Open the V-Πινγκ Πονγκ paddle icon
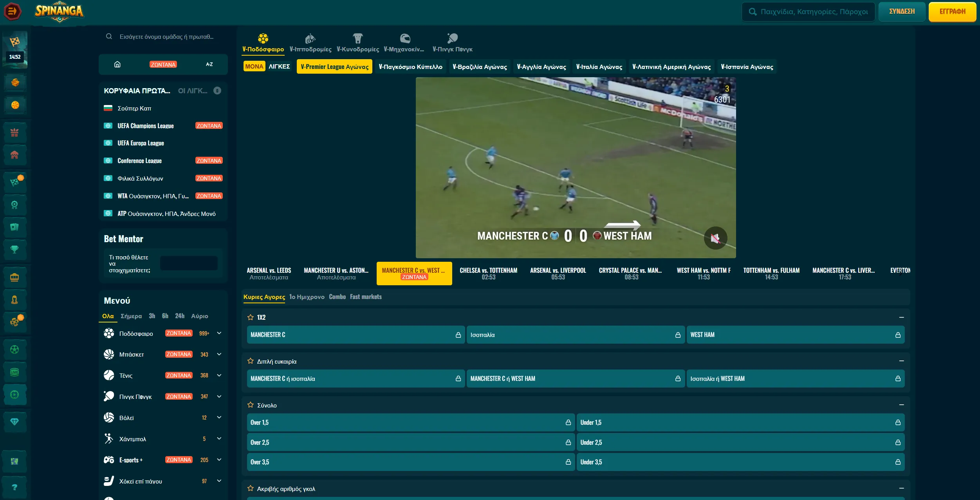Screen dimensions: 980x500 (452, 38)
